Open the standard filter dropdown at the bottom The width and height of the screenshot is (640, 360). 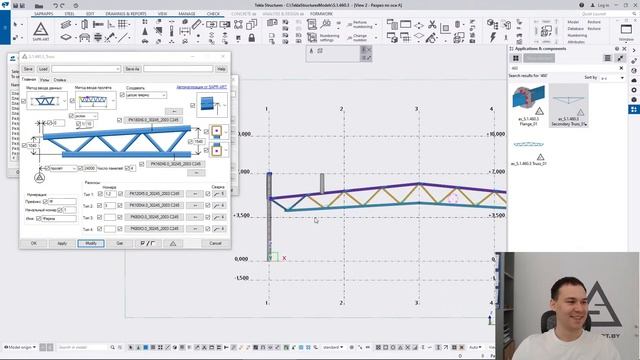[333, 347]
